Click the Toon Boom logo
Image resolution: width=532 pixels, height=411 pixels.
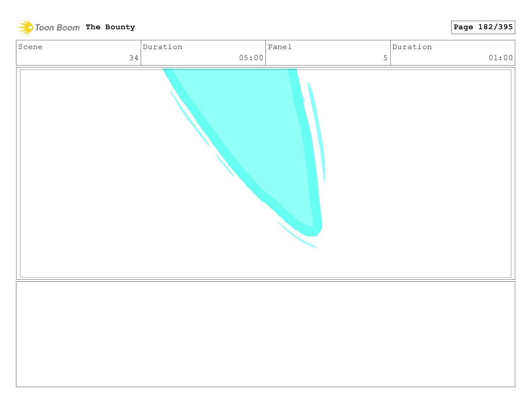(x=49, y=27)
